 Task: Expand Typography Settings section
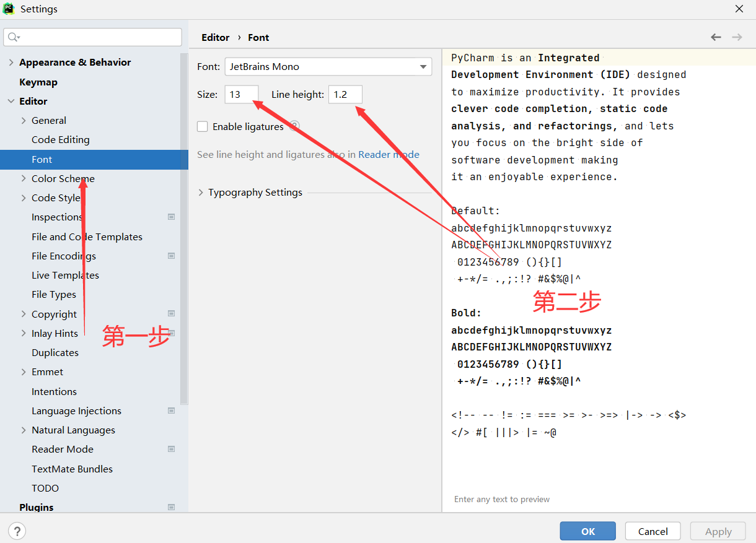(x=201, y=193)
